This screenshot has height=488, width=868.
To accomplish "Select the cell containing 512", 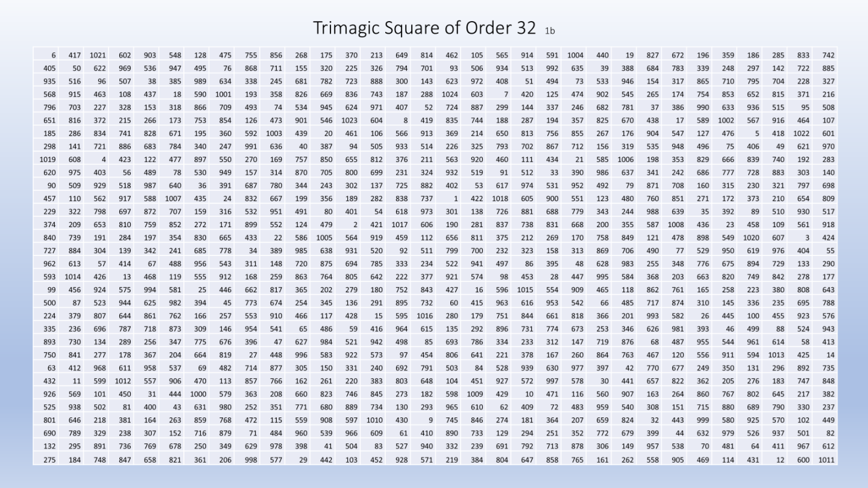I will pos(524,172).
